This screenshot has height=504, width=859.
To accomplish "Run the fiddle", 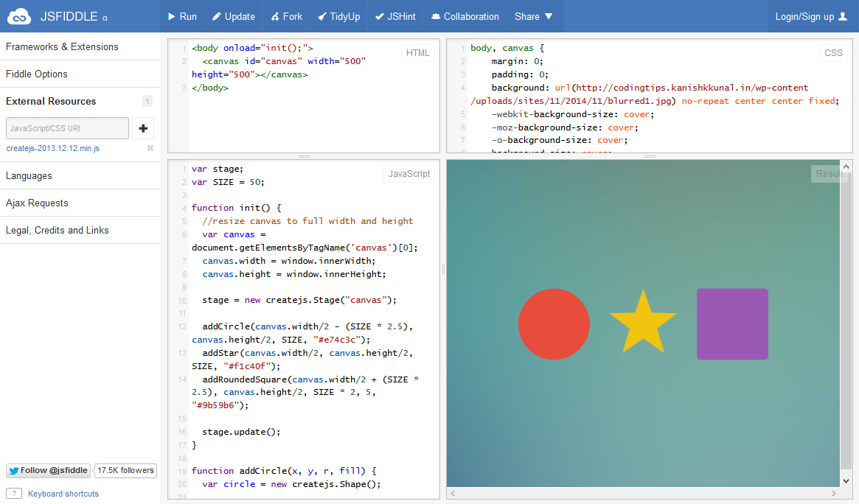I will pos(182,16).
